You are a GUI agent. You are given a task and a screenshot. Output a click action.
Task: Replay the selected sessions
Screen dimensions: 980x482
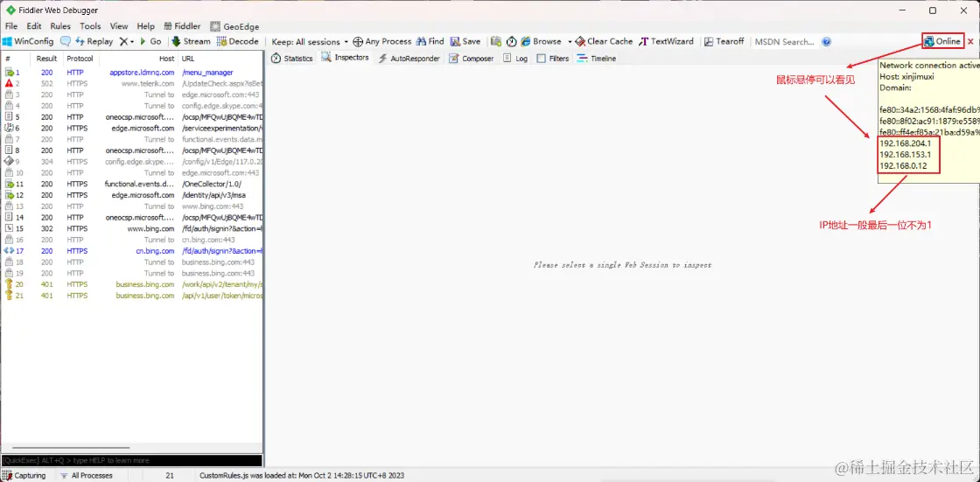coord(94,41)
